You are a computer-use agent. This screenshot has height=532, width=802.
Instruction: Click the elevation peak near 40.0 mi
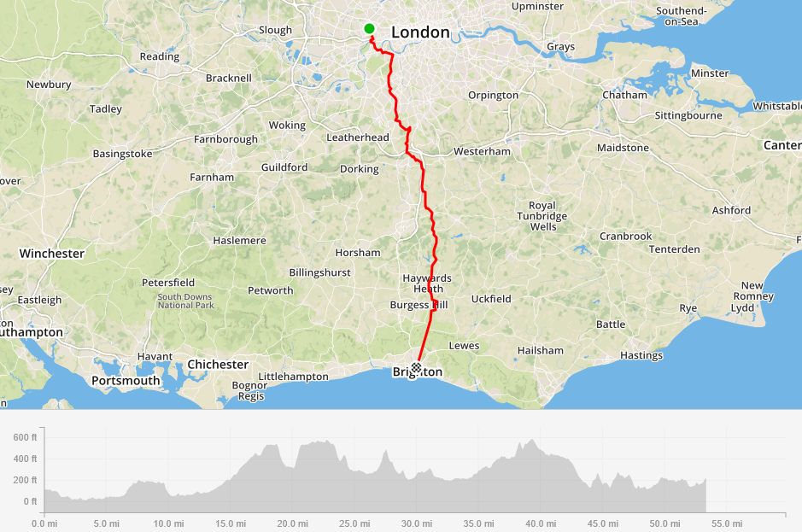[532, 440]
